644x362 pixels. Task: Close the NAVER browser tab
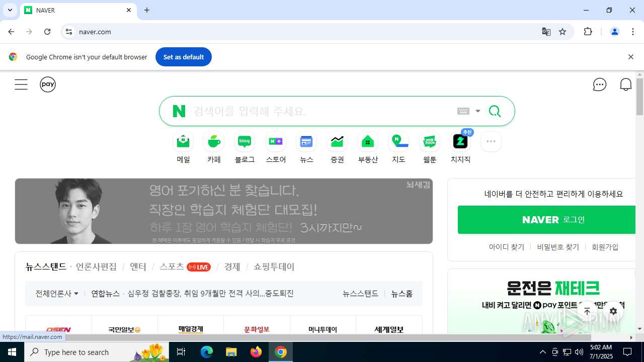click(129, 10)
